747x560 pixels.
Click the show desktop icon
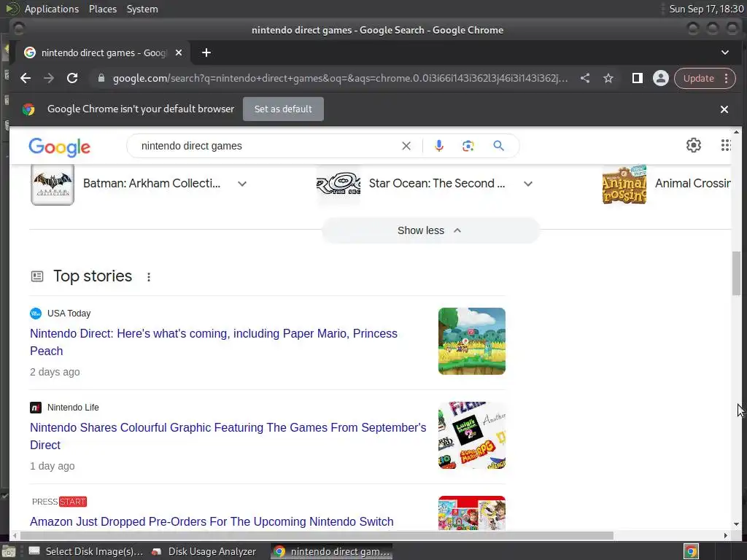9,551
